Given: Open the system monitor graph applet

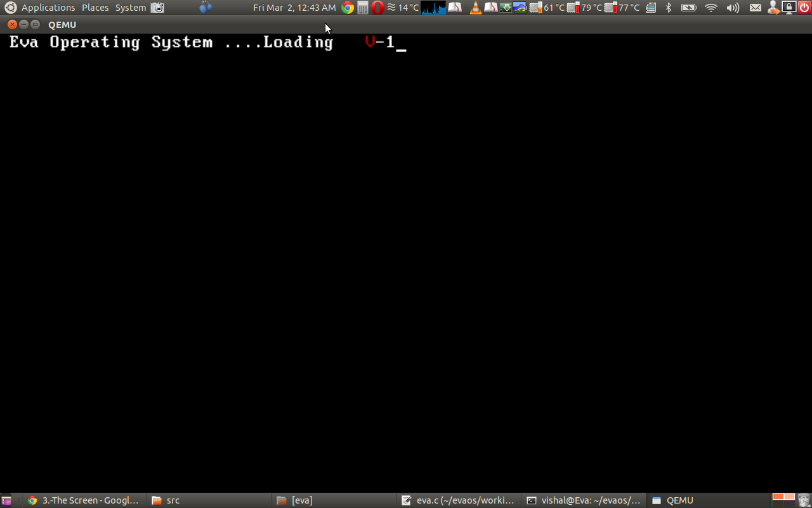Looking at the screenshot, I should coord(433,8).
